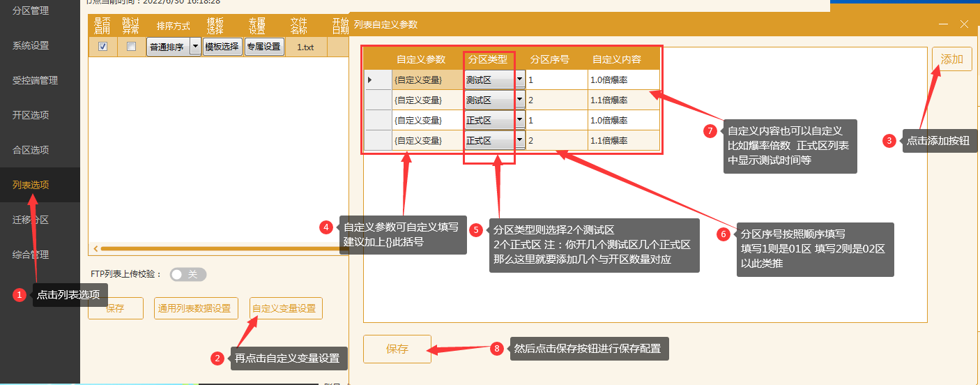Tick the 跳过异常 checkbox
Screen dimensions: 980x385
[x=131, y=47]
